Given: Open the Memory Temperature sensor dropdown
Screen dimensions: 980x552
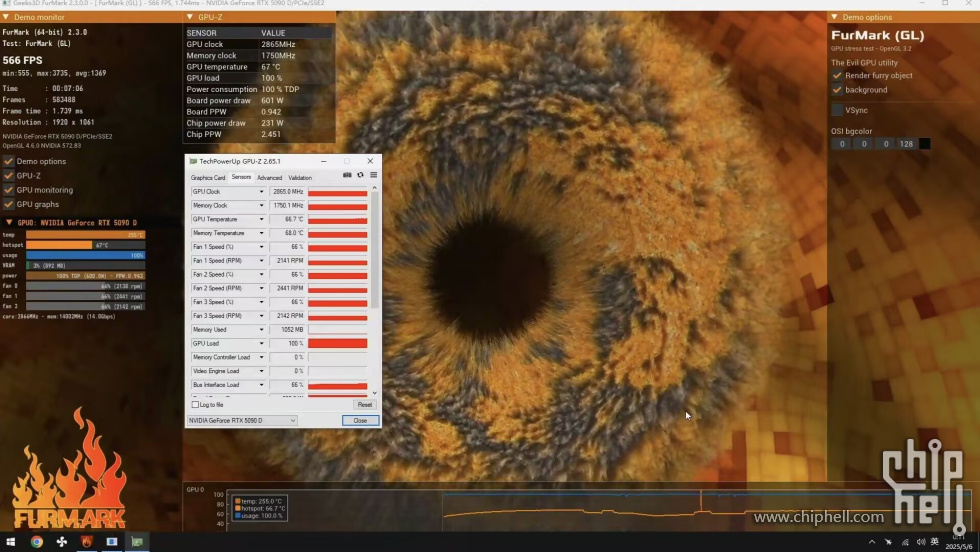Looking at the screenshot, I should click(x=261, y=233).
